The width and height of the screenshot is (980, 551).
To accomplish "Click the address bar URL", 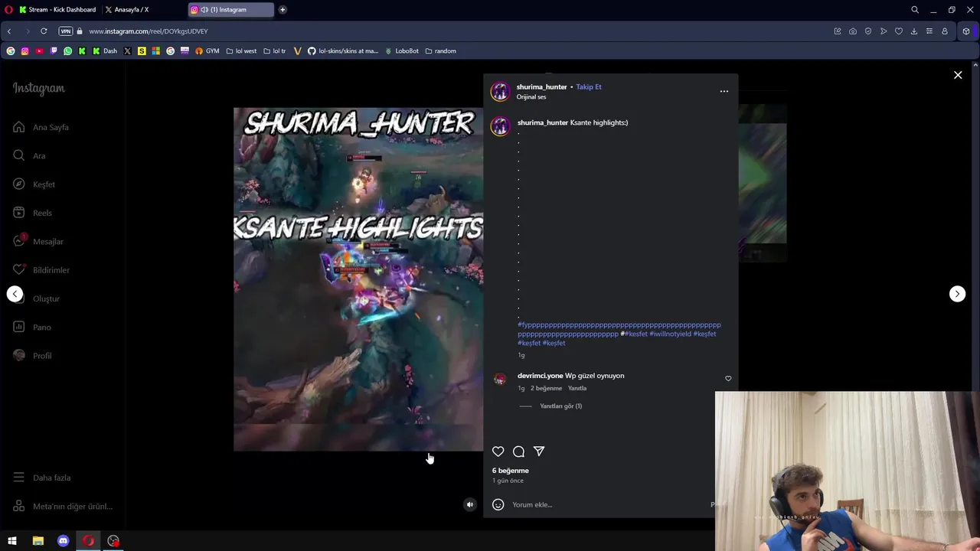I will click(x=148, y=31).
